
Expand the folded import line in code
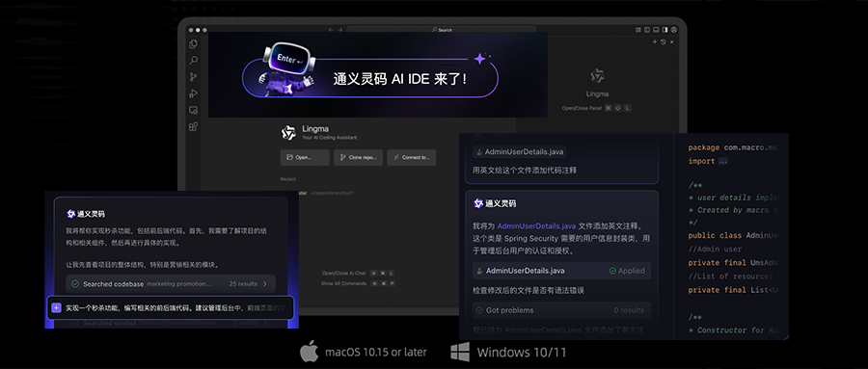click(723, 162)
